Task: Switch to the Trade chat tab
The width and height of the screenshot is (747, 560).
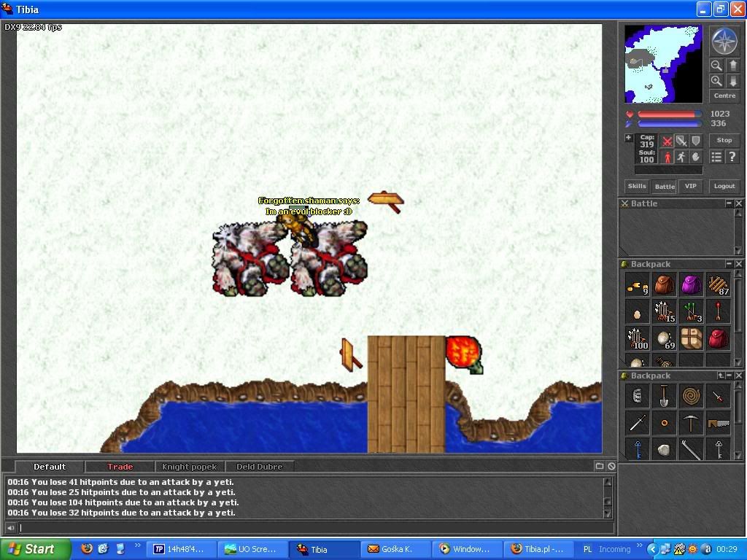Action: (120, 467)
